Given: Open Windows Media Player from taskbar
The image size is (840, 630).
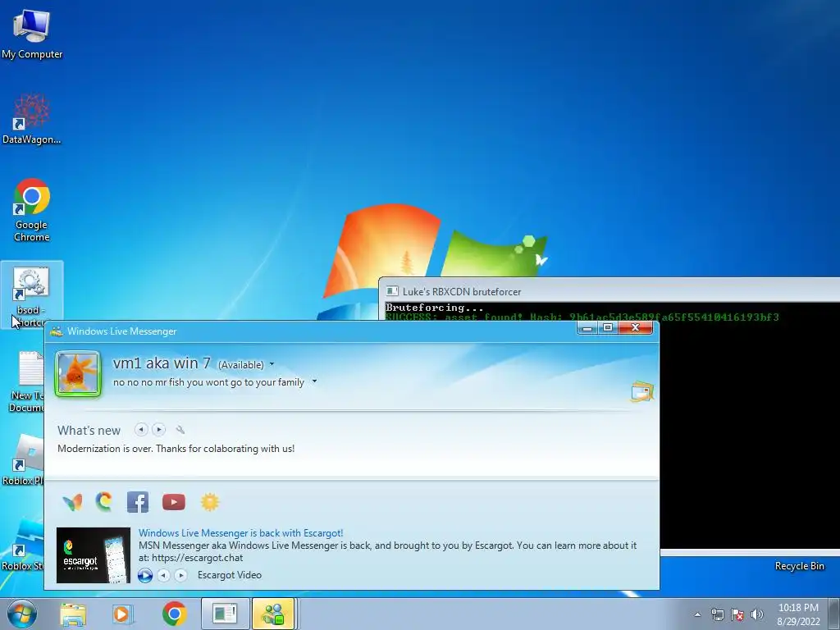Looking at the screenshot, I should point(123,614).
